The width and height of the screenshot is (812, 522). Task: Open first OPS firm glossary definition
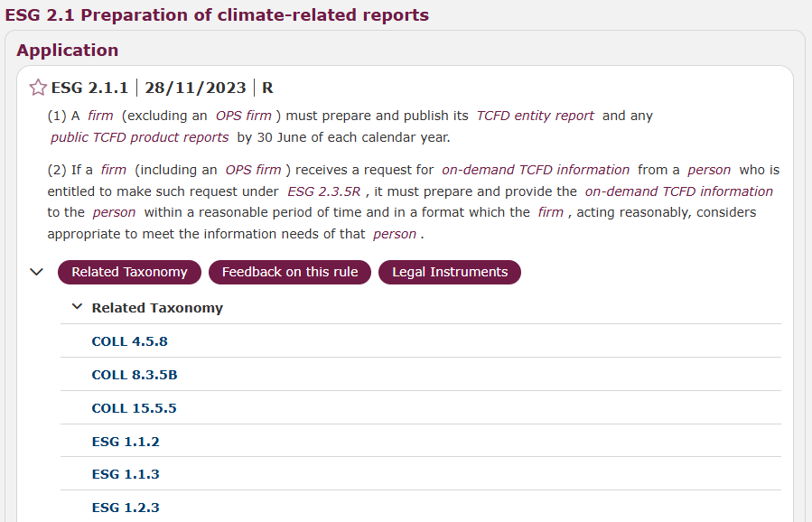[x=243, y=116]
